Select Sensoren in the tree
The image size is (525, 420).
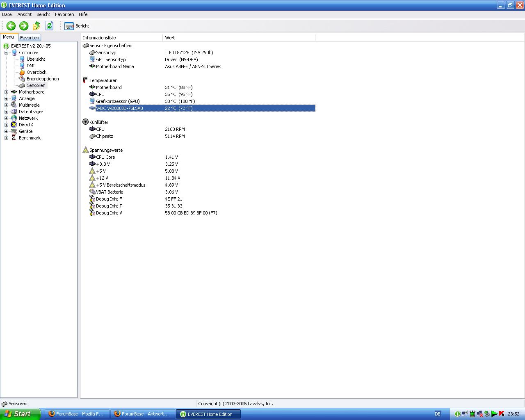[x=36, y=85]
